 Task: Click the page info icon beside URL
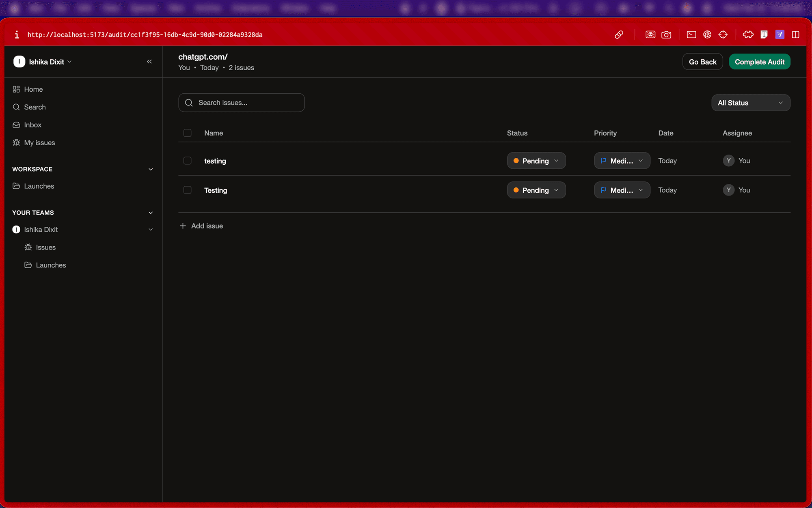(17, 35)
